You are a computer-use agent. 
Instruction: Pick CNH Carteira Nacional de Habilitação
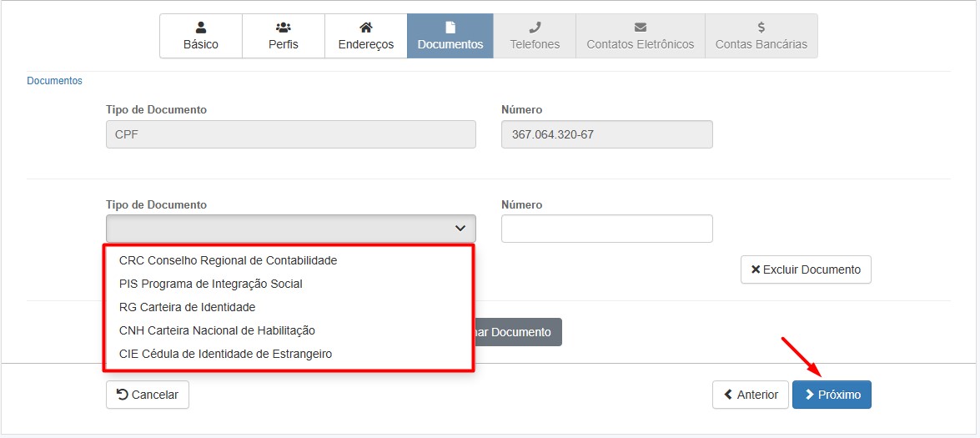coord(217,330)
